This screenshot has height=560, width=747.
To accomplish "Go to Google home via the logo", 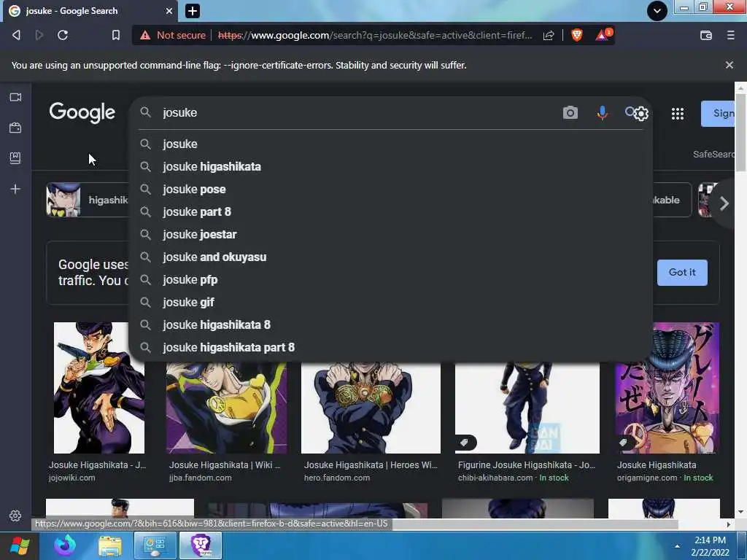I will 82,113.
